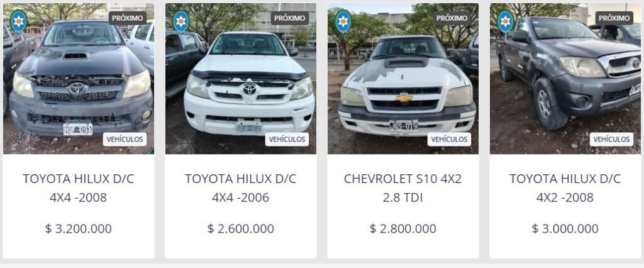Click the VEHÍCULOS label on the gray Hilux 4X2 photo
Image resolution: width=644 pixels, height=268 pixels.
(x=611, y=139)
